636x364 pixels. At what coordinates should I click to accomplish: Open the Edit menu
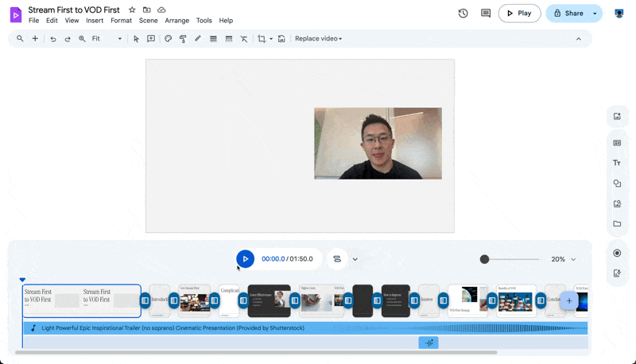[x=52, y=21]
